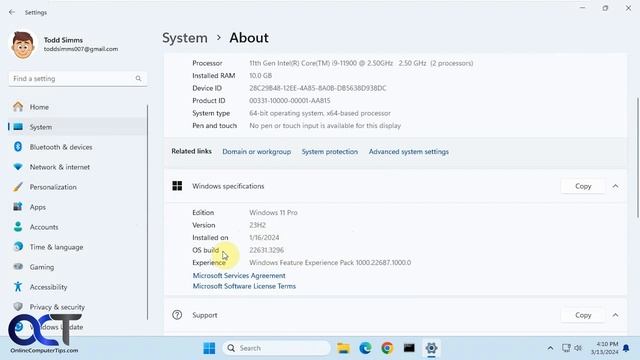This screenshot has width=640, height=360.
Task: Click the Time & language globe icon
Action: point(18,247)
